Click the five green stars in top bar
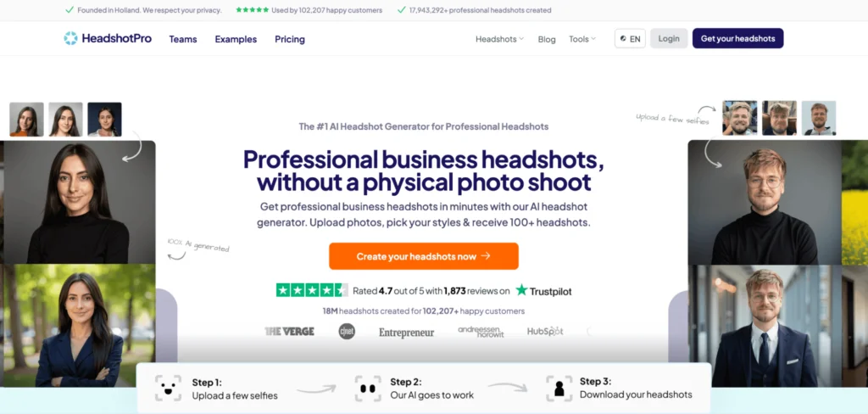The image size is (868, 414). 252,10
